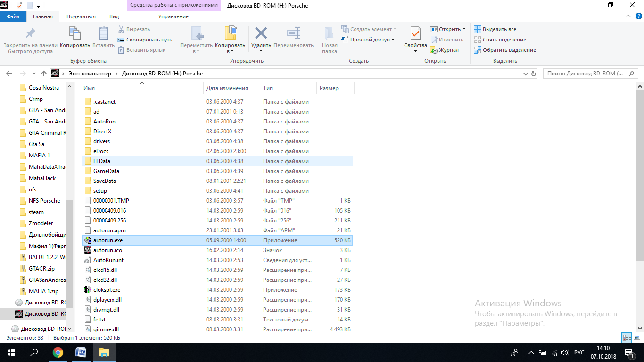Click the up-arrow navigation icon

click(x=44, y=74)
